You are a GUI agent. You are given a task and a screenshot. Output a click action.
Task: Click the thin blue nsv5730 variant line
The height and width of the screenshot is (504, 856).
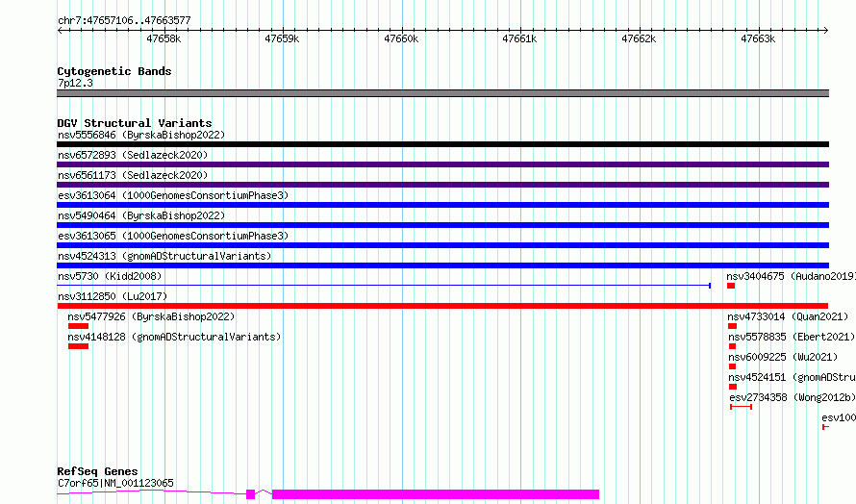[384, 286]
